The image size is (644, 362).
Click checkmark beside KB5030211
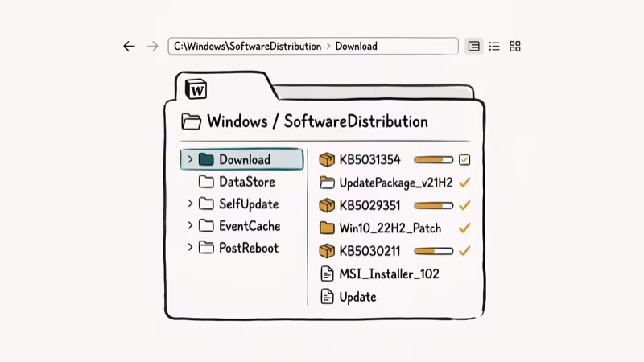(464, 250)
